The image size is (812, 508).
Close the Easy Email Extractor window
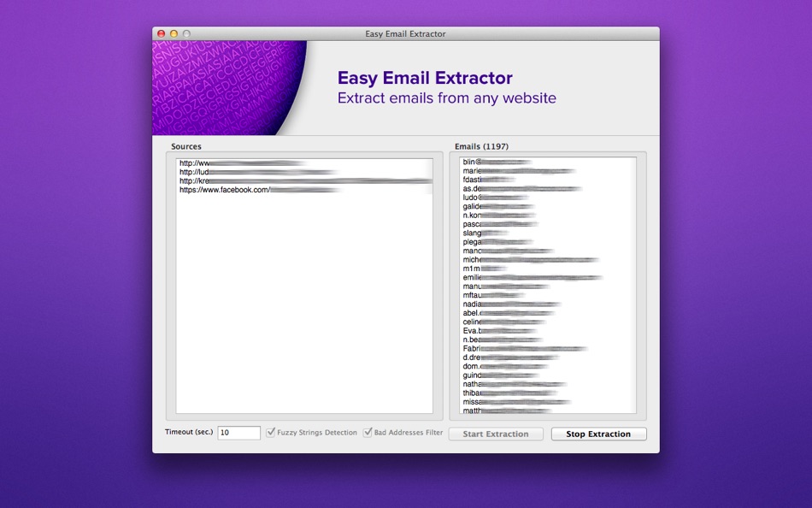pyautogui.click(x=161, y=33)
